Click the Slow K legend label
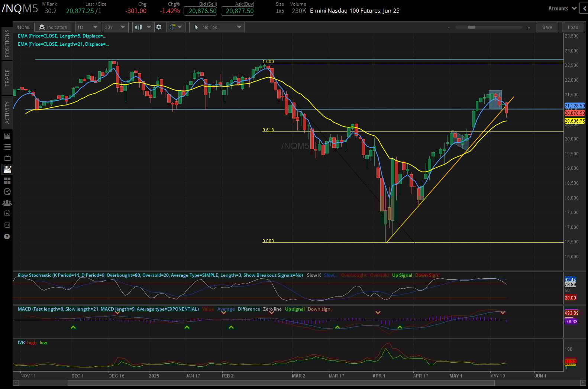Image resolution: width=588 pixels, height=389 pixels. tap(314, 275)
